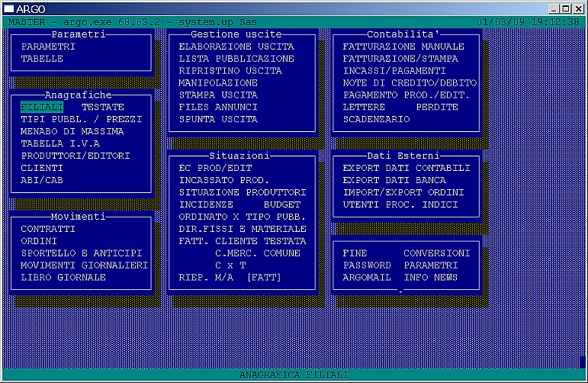
Task: Open TESTATE in the Anagrafiche panel
Action: click(102, 108)
